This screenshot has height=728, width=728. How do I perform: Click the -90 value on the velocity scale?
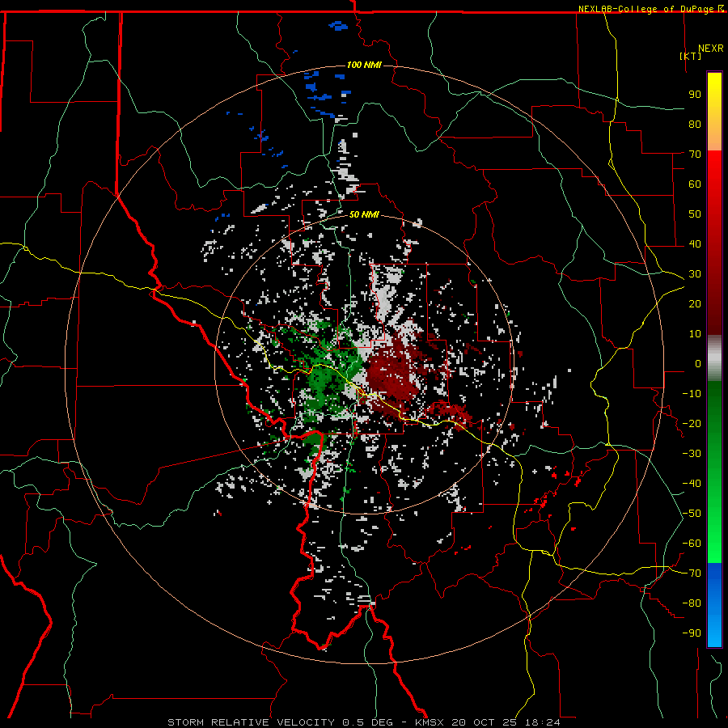point(692,633)
